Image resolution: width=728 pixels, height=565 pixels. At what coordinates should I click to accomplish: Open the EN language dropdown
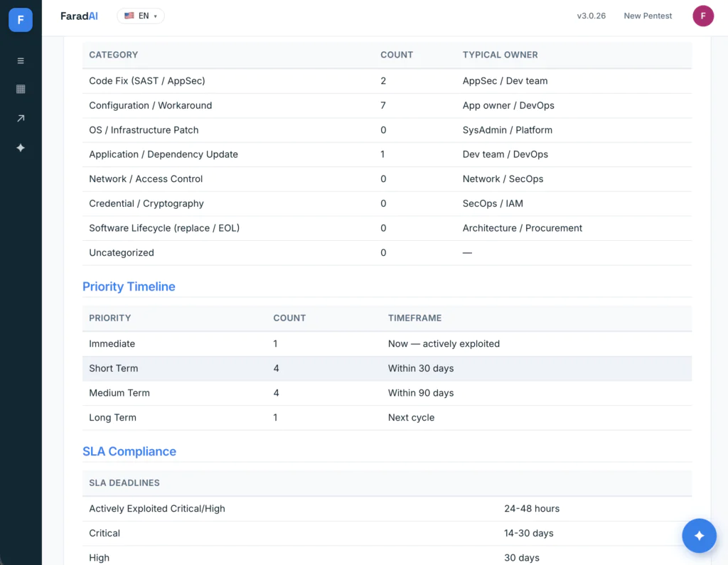(x=141, y=16)
